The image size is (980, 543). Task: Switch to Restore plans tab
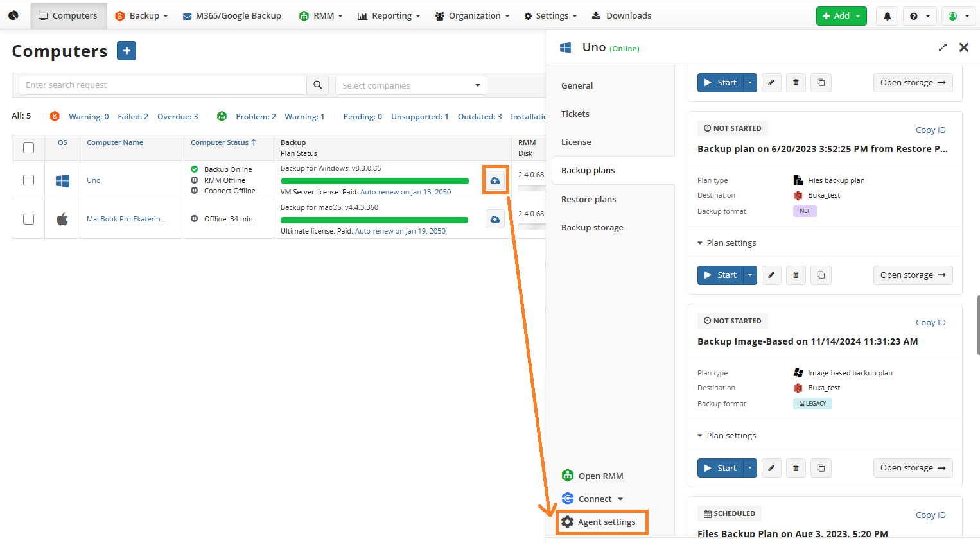click(588, 199)
